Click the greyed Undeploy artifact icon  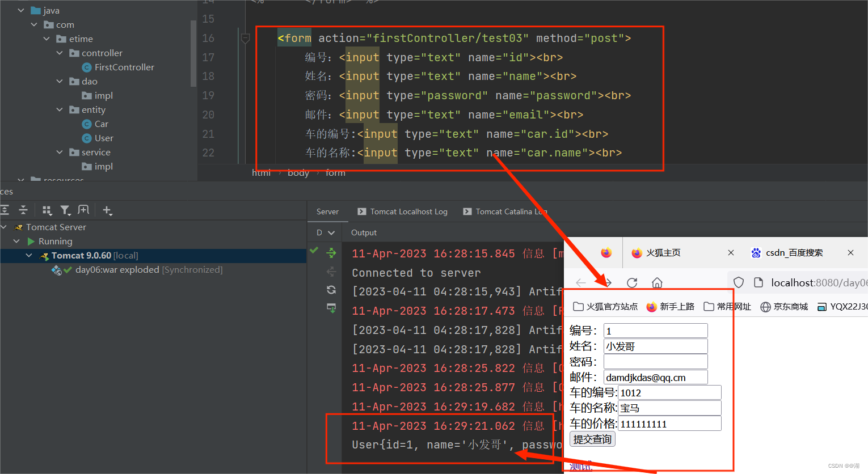click(331, 272)
